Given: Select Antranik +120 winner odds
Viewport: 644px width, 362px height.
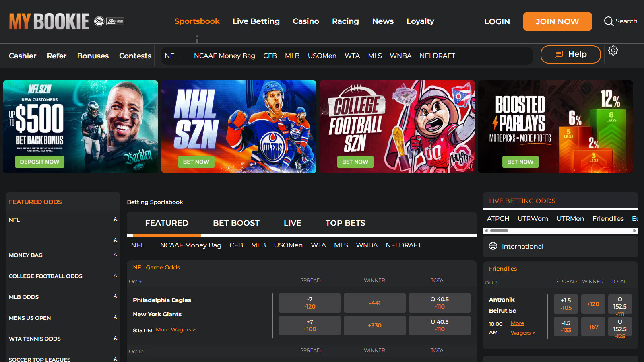Looking at the screenshot, I should tap(593, 304).
